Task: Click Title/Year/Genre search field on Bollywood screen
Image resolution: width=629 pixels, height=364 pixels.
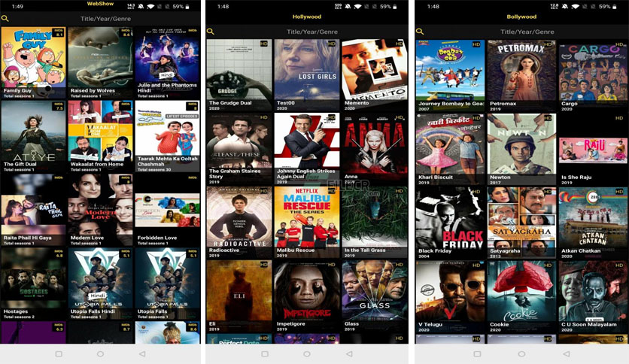Action: click(x=527, y=32)
